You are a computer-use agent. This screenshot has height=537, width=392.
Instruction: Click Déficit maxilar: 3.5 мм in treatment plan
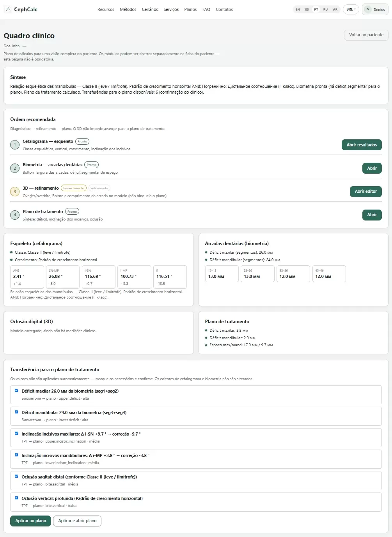pos(229,331)
